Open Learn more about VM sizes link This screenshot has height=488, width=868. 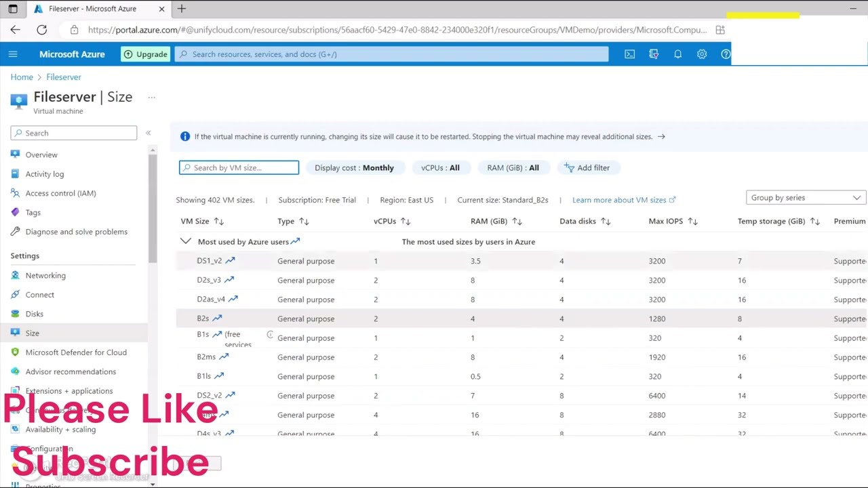click(x=624, y=200)
